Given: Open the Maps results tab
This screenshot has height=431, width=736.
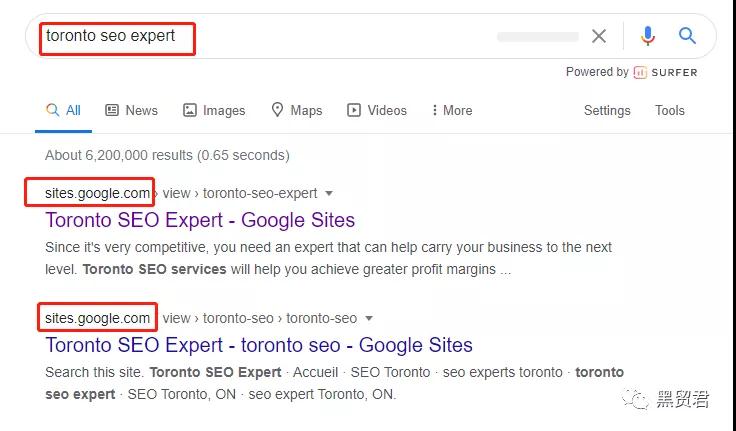Looking at the screenshot, I should click(297, 110).
